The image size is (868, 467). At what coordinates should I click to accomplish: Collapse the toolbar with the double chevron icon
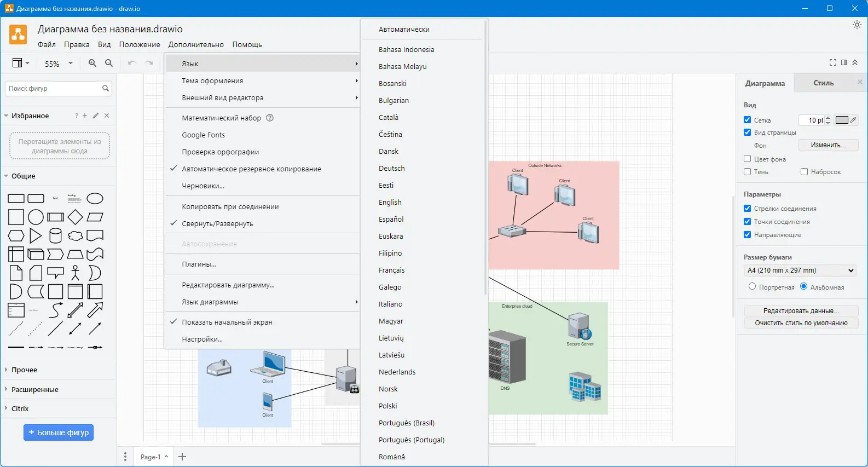[855, 63]
